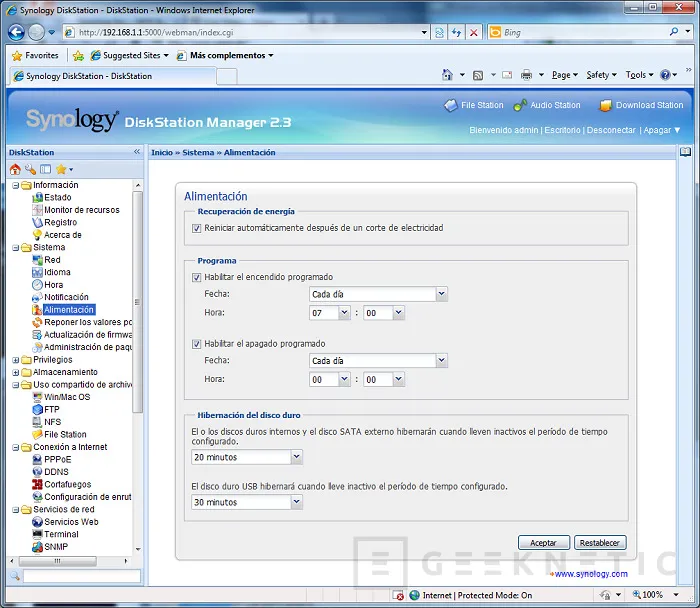Expand the Almacenamiento folder

click(16, 372)
